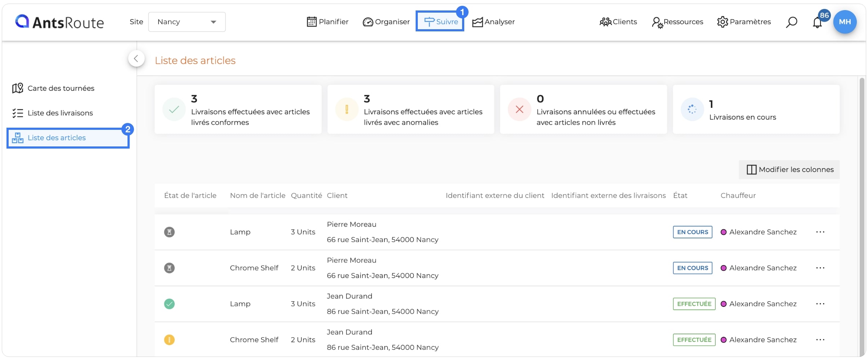This screenshot has height=361, width=868.
Task: Sort by Quantité column
Action: point(307,195)
